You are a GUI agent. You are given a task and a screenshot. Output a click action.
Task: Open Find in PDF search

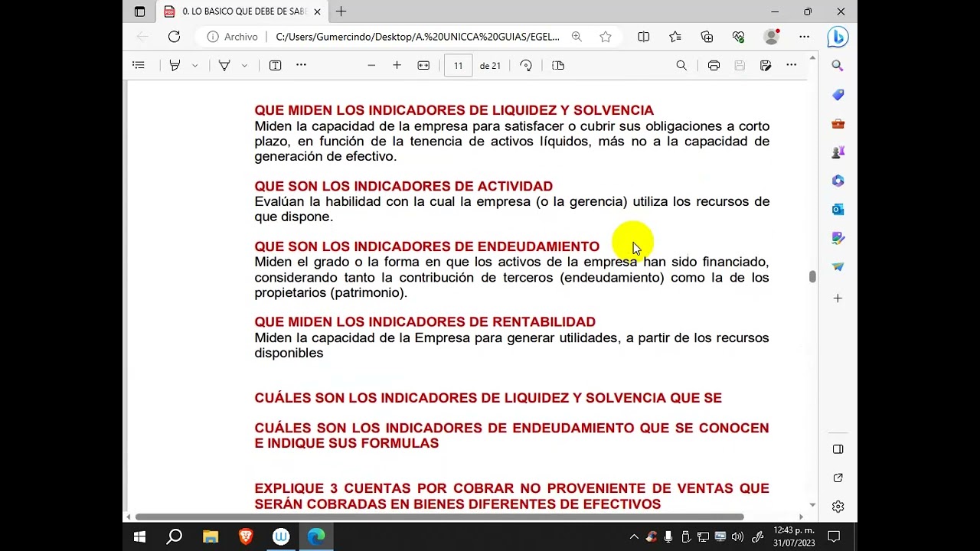coord(681,66)
